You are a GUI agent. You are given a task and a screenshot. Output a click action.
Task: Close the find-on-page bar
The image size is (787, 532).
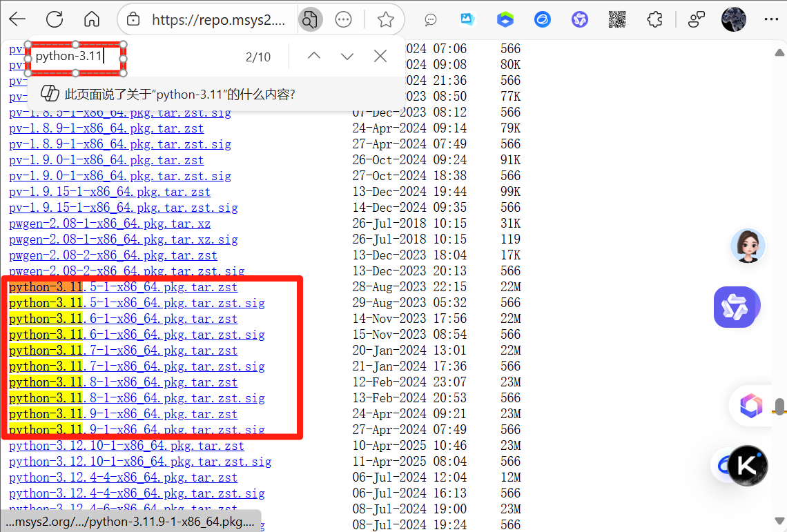[380, 56]
